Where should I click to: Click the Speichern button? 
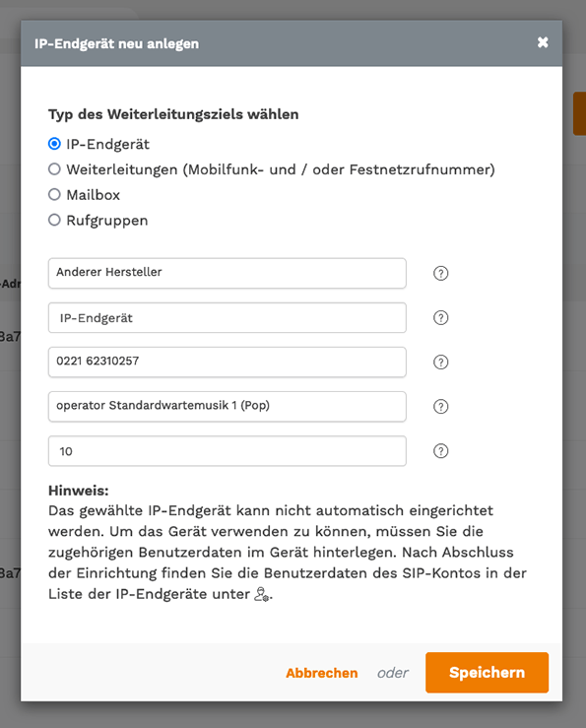pyautogui.click(x=487, y=672)
